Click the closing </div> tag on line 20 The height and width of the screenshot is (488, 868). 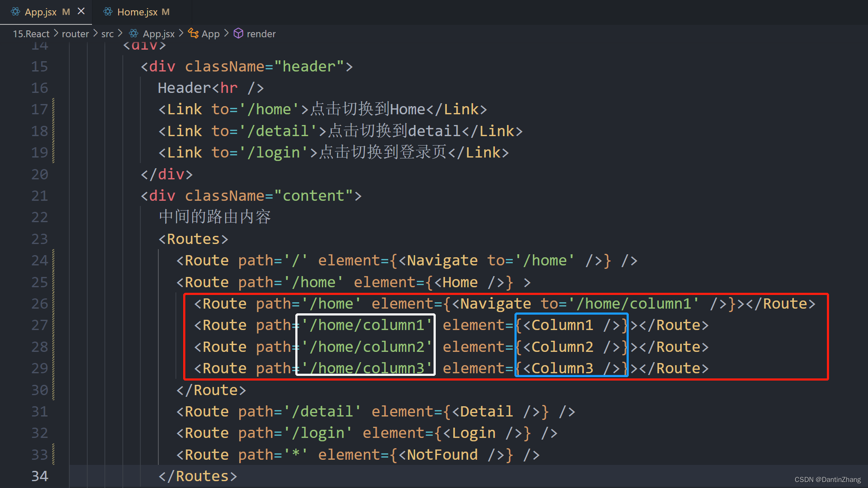(166, 174)
